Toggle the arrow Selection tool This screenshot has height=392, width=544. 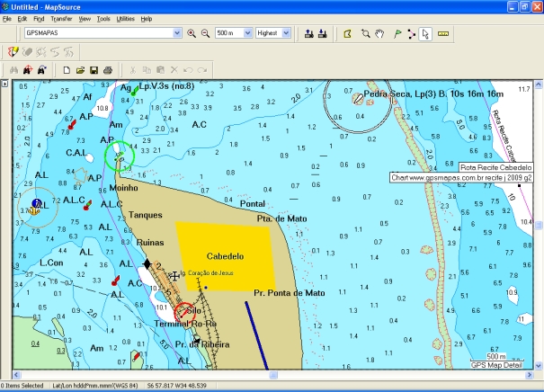pyautogui.click(x=426, y=33)
